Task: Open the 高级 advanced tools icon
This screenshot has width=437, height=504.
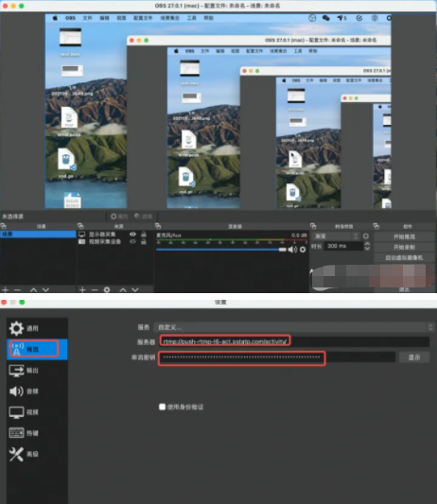Action: (16, 454)
